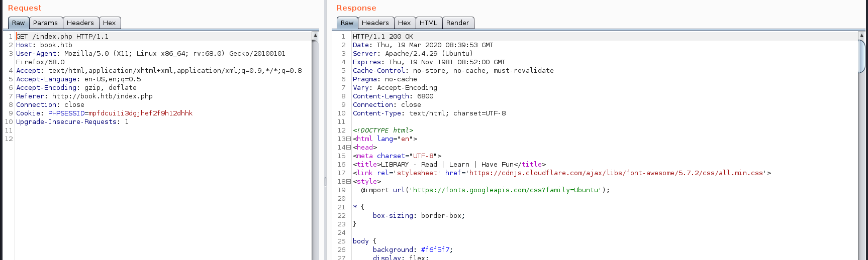Click the response pane scroll-up arrow
The image size is (868, 260).
(861, 36)
